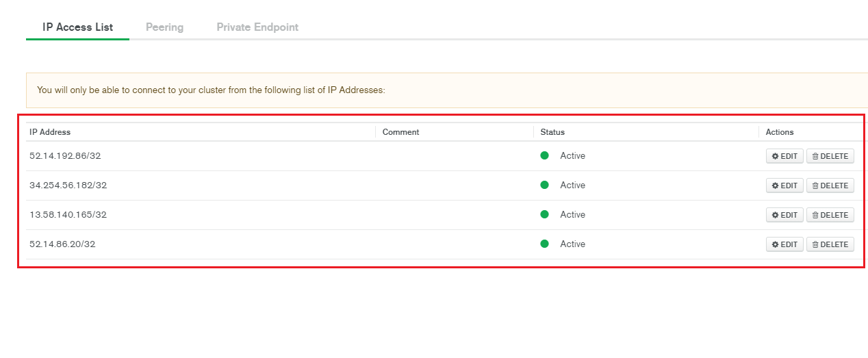868x358 pixels.
Task: Click the Actions column header
Action: (x=780, y=132)
